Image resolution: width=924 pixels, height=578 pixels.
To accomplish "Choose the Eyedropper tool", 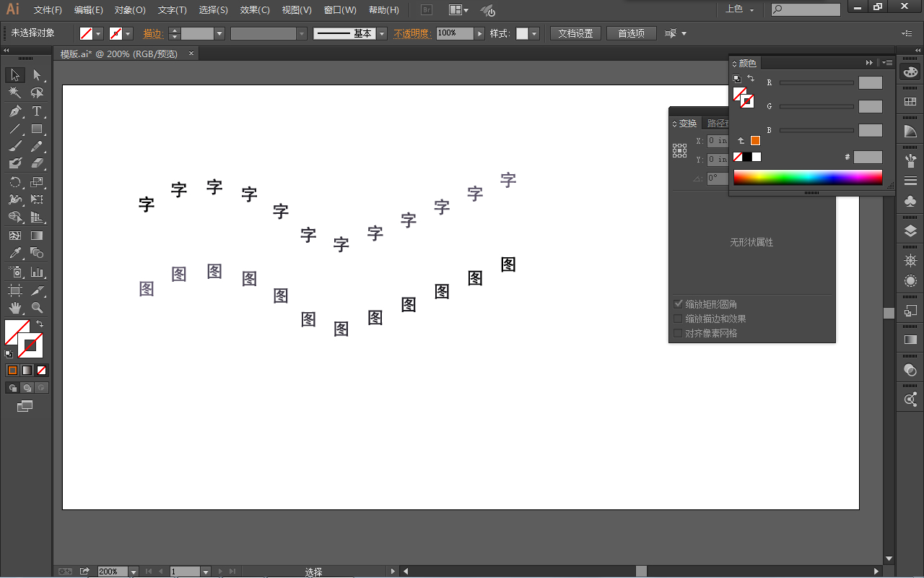I will [x=14, y=253].
